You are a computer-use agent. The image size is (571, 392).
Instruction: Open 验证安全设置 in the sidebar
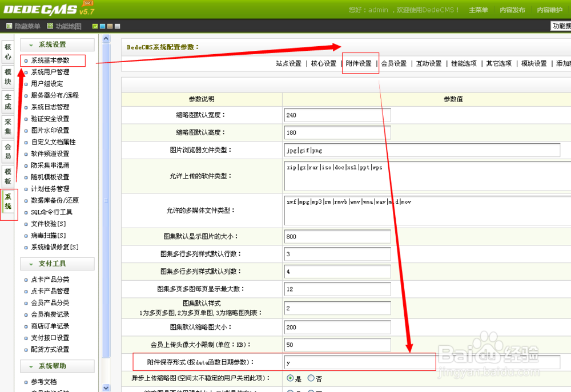[x=50, y=119]
